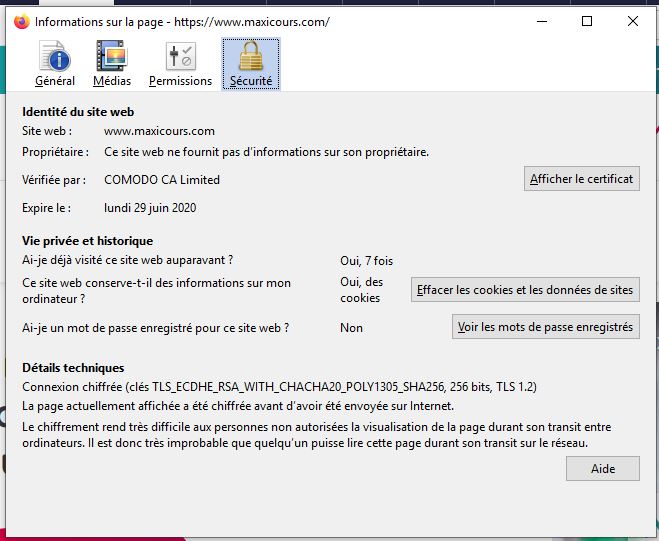Click the Détails techniques heading
The image size is (659, 541).
(73, 368)
